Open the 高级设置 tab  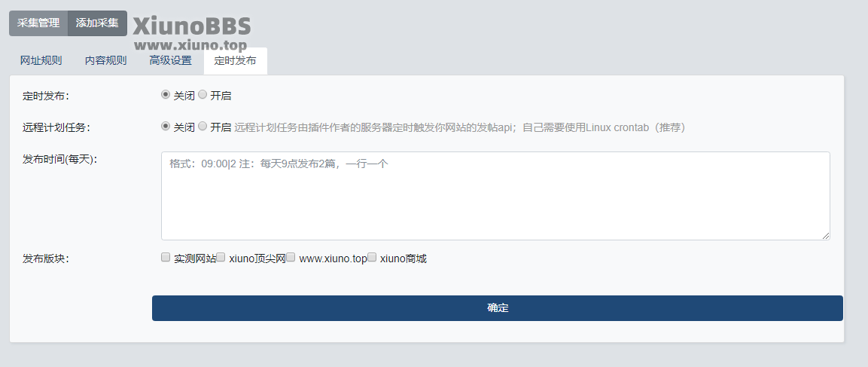point(170,61)
